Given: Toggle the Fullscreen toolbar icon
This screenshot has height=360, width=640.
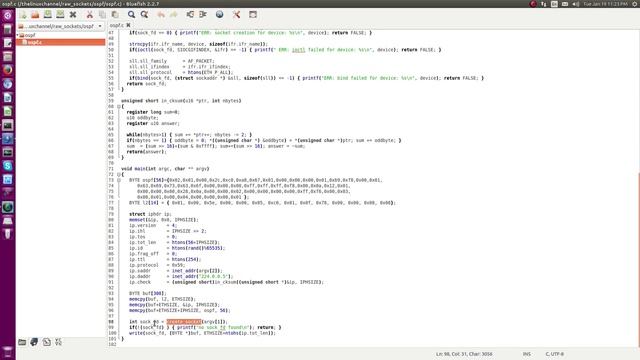Looking at the screenshot, I should [x=253, y=15].
